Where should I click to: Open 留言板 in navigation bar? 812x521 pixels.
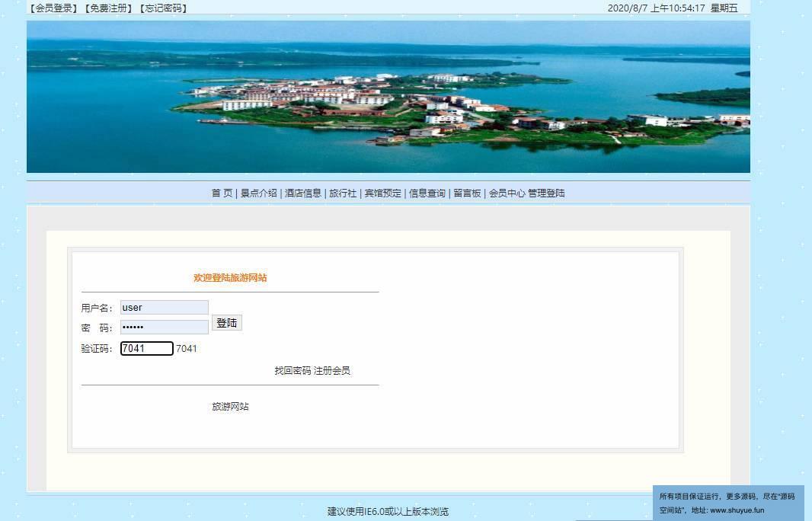pyautogui.click(x=467, y=193)
